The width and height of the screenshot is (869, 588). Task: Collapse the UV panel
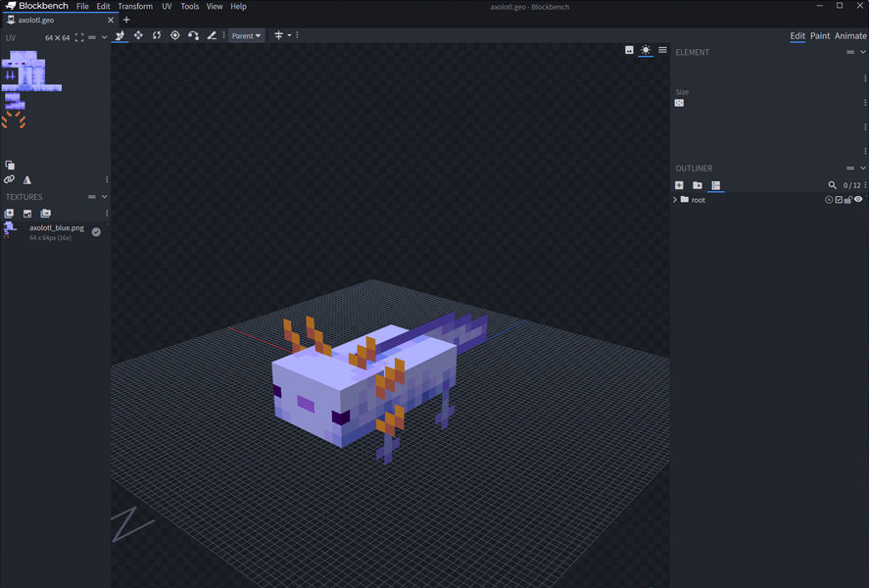click(104, 37)
